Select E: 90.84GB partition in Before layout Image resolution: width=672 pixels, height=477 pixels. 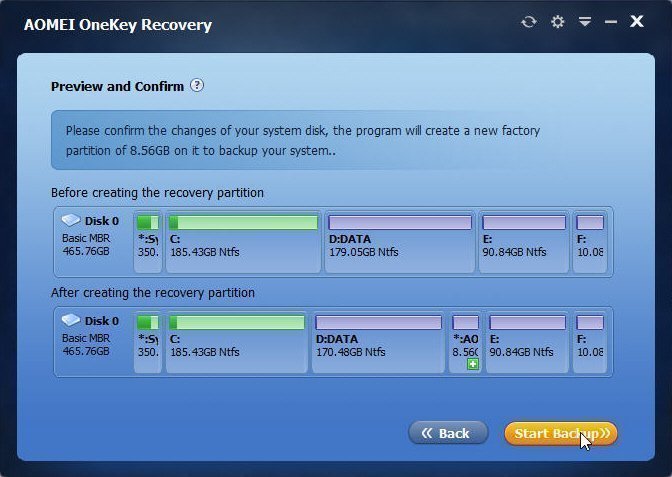point(524,242)
